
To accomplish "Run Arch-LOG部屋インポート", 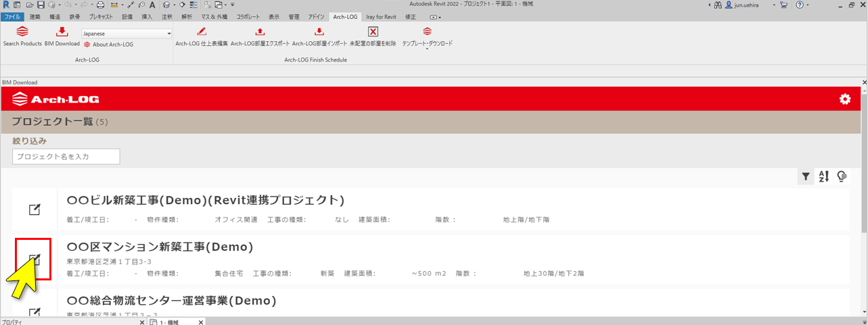I will (x=319, y=36).
